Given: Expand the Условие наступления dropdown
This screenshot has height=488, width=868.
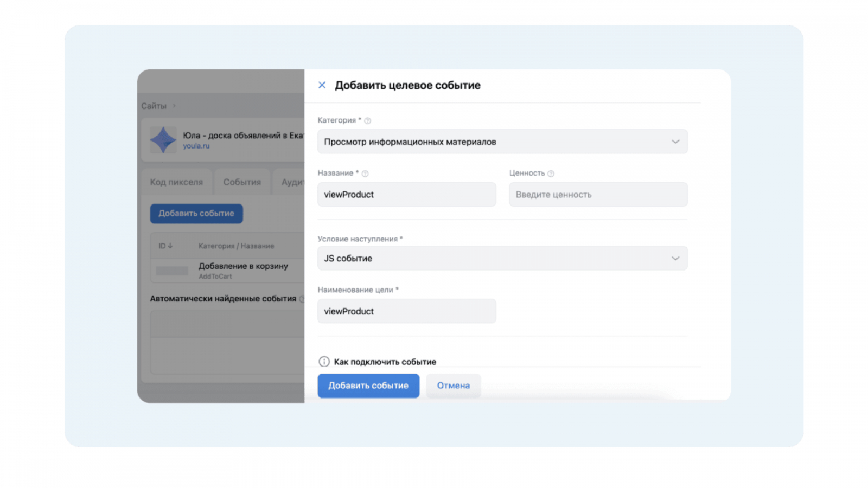Looking at the screenshot, I should pos(502,259).
